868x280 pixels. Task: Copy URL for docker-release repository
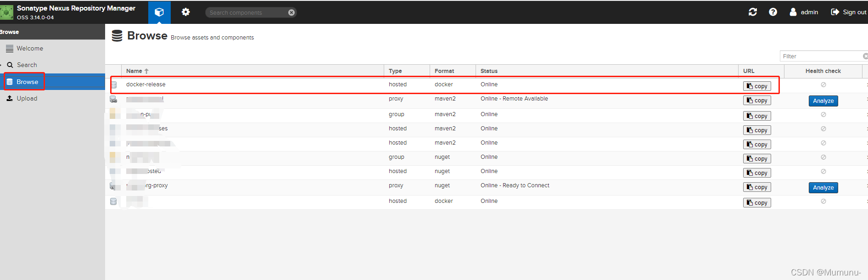pyautogui.click(x=757, y=86)
